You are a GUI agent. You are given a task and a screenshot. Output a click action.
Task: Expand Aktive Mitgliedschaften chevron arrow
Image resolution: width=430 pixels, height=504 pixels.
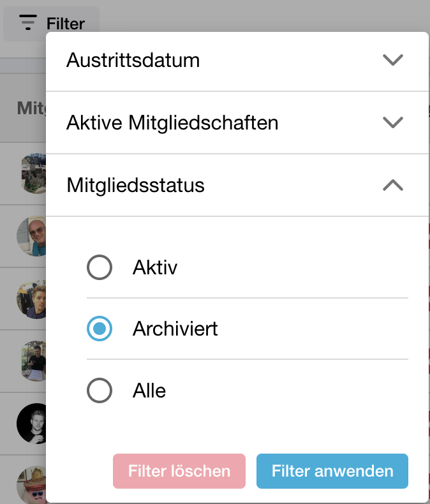(x=393, y=122)
